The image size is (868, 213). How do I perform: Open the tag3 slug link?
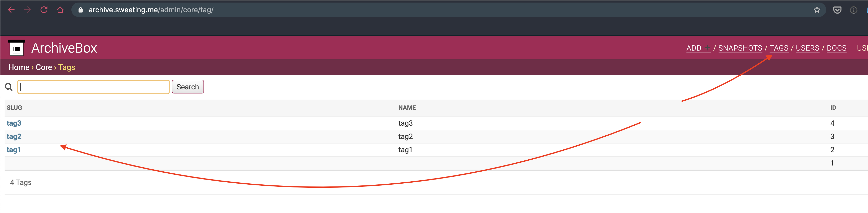click(14, 123)
